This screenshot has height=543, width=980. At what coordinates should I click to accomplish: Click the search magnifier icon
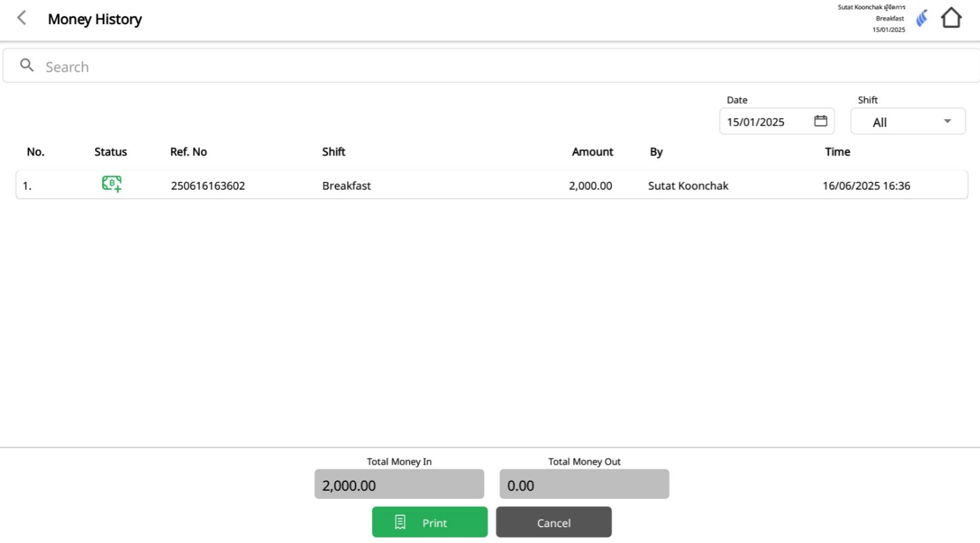[26, 65]
